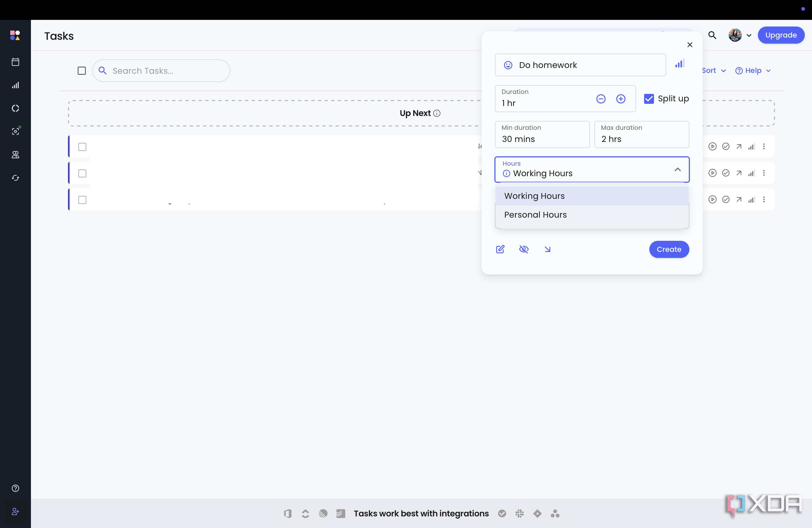
Task: Close the new task dialog
Action: point(690,45)
